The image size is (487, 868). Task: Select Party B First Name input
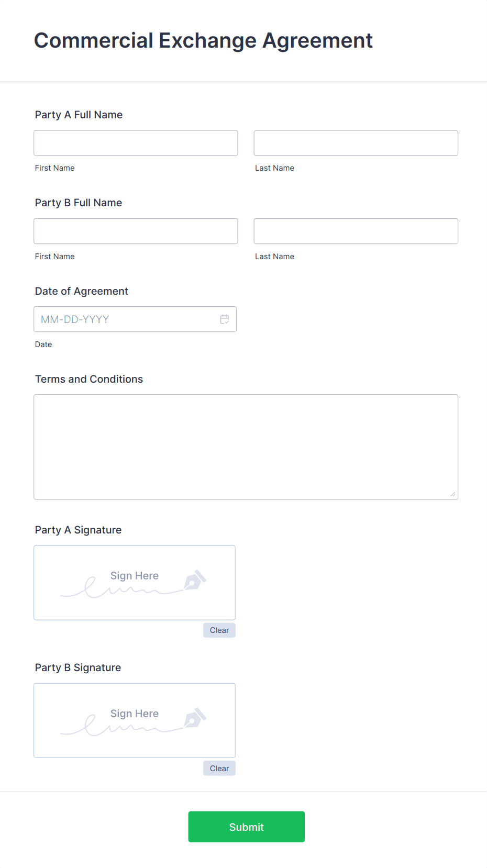coord(136,231)
